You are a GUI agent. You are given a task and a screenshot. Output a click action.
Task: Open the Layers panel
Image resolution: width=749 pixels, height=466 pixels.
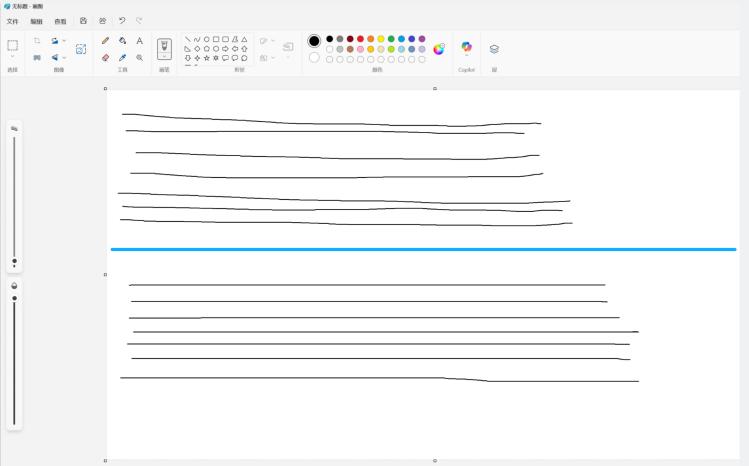tap(494, 48)
